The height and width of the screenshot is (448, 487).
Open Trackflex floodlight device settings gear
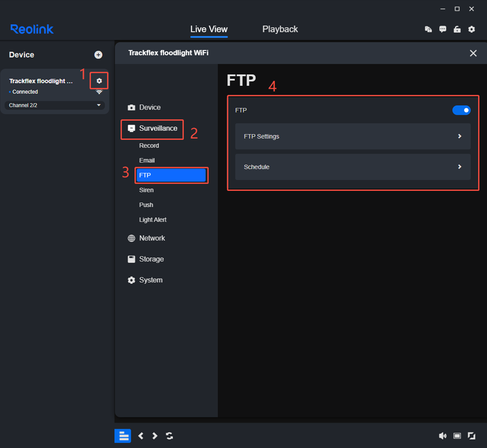[x=99, y=81]
